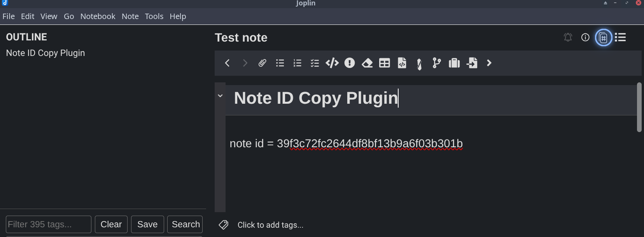This screenshot has width=644, height=237.
Task: Open the Go menu
Action: pos(69,16)
